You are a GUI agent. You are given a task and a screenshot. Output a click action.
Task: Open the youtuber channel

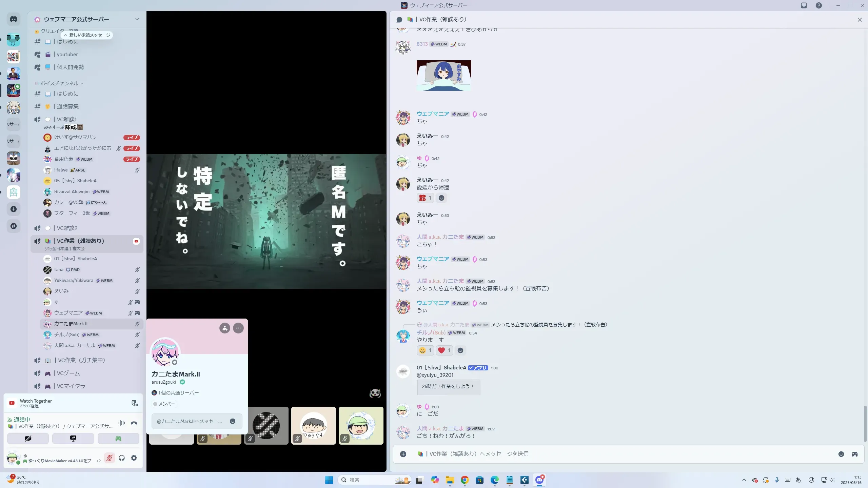pos(67,55)
